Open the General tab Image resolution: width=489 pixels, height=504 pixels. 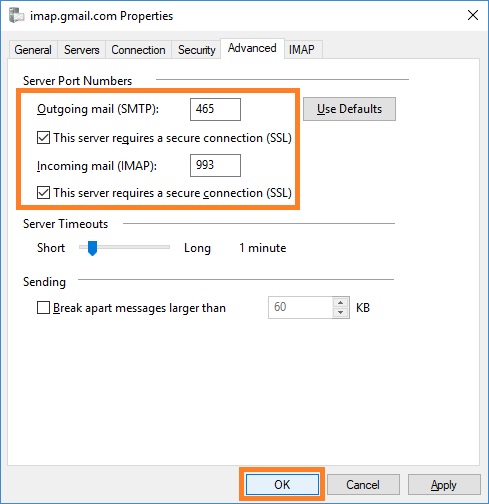tap(33, 50)
